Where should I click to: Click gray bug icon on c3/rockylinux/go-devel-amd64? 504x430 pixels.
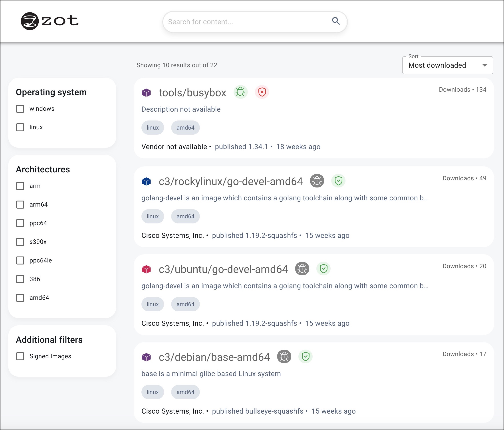317,181
